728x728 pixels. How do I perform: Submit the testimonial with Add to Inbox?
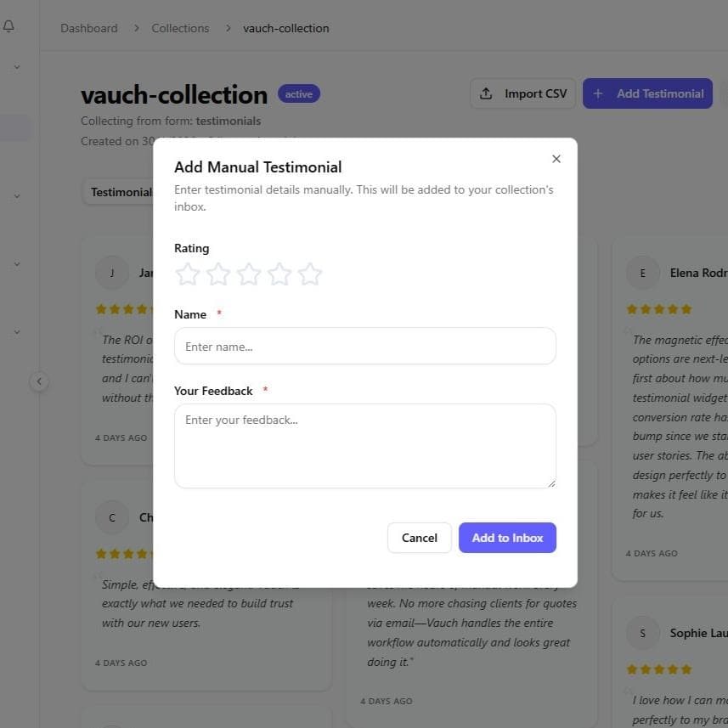(x=507, y=537)
